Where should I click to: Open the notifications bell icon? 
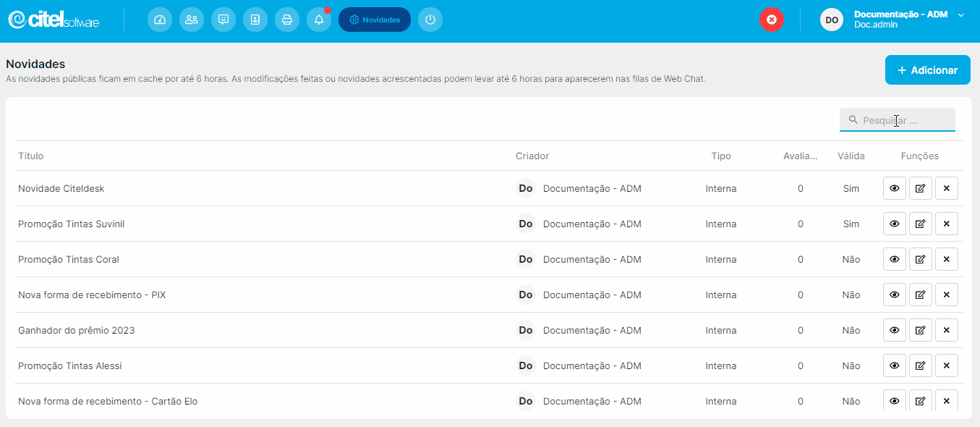click(x=319, y=20)
